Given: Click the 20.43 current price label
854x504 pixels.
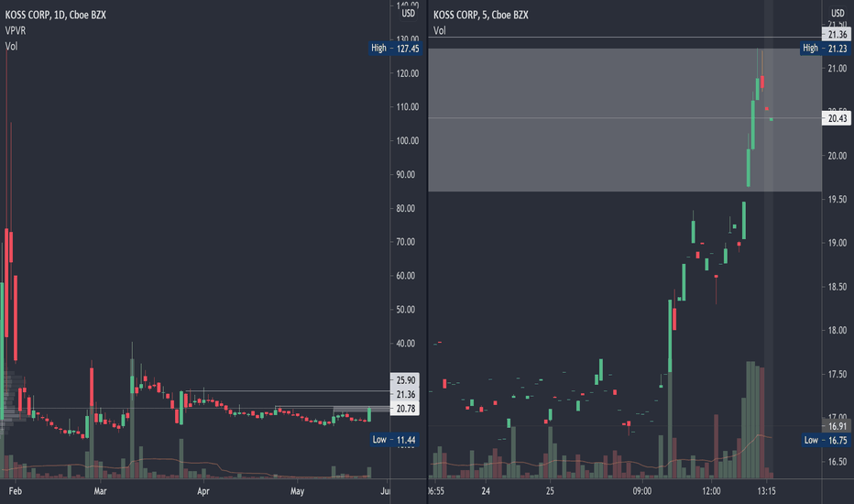Looking at the screenshot, I should coord(837,118).
